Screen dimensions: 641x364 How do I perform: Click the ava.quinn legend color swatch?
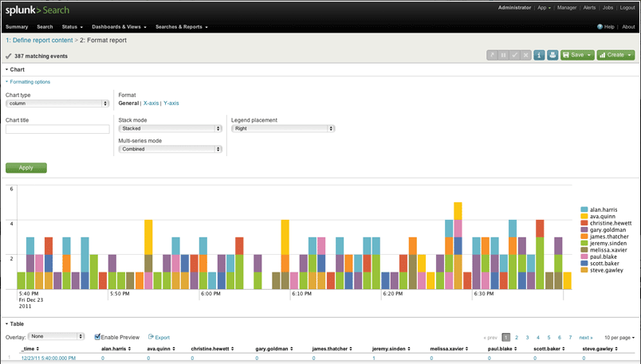coord(584,216)
